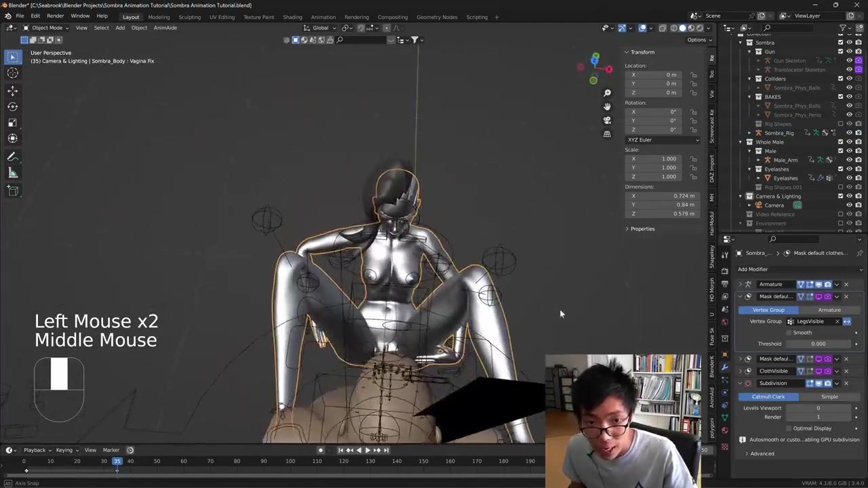Click the Threshold value slider
Image resolution: width=868 pixels, height=488 pixels.
point(818,344)
